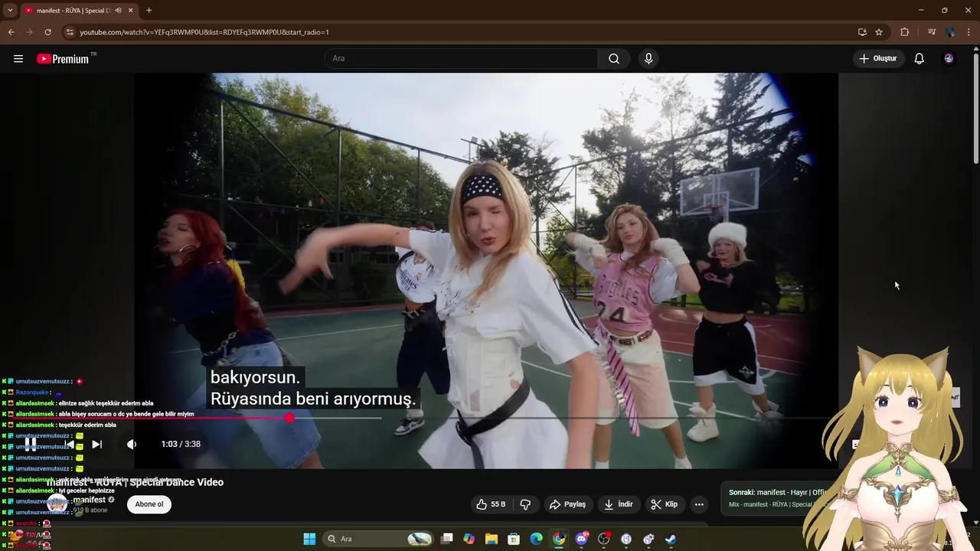Mute tab via speaker icon on tab
The height and width of the screenshot is (551, 980).
pyautogui.click(x=118, y=11)
